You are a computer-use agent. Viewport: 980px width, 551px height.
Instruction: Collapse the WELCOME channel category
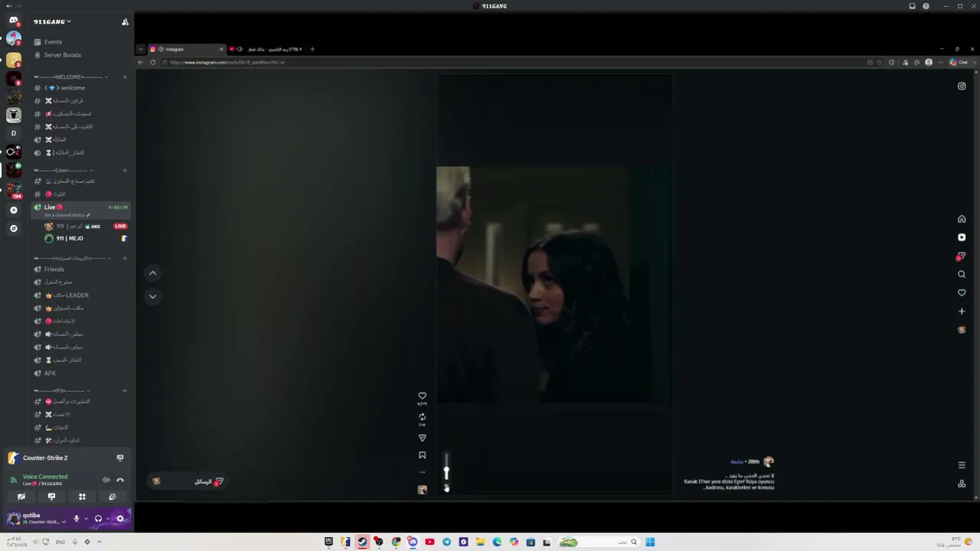[x=69, y=77]
